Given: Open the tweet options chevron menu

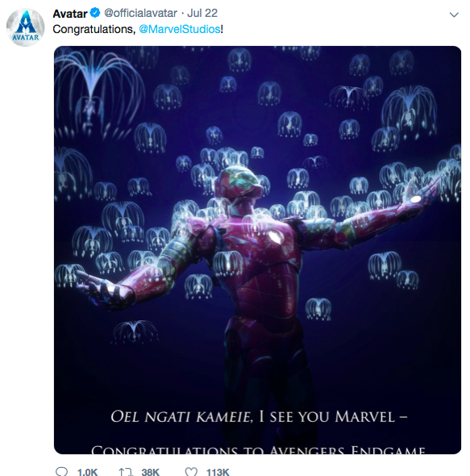Looking at the screenshot, I should click(454, 15).
